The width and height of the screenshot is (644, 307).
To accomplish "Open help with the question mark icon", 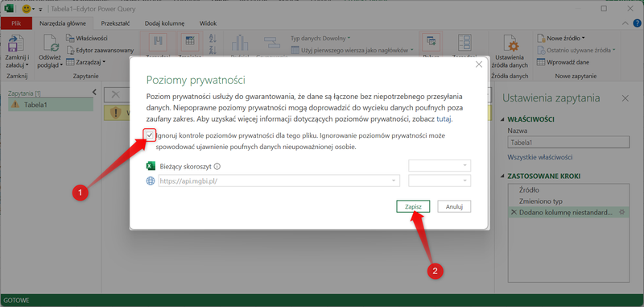I will coord(636,23).
